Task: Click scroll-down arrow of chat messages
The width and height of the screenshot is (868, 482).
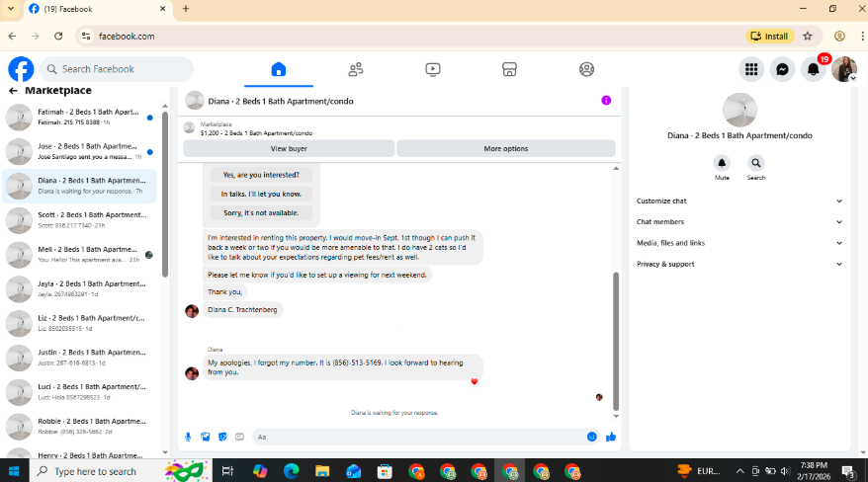Action: tap(616, 416)
